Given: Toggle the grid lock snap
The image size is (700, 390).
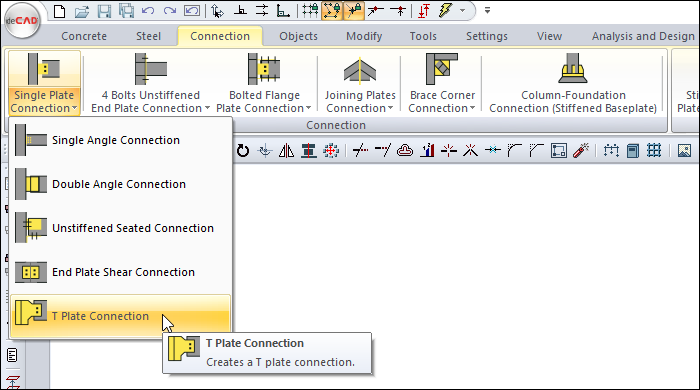Looking at the screenshot, I should click(x=310, y=11).
